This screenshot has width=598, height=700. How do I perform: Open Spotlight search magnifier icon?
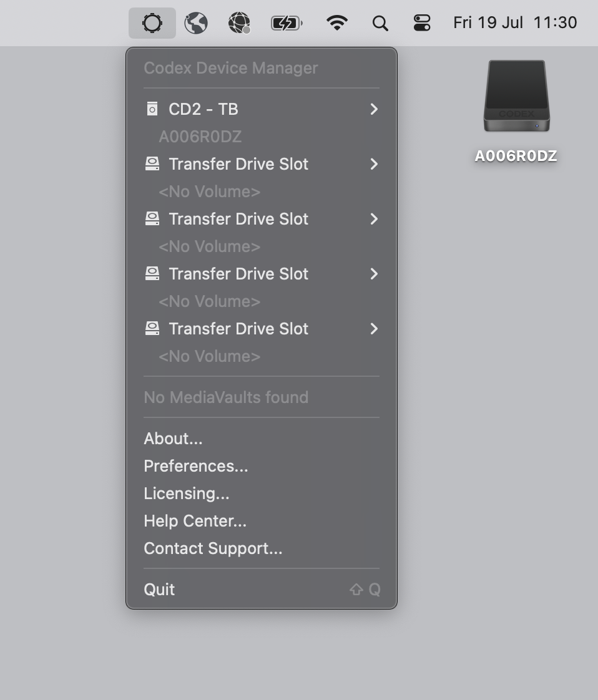coord(380,23)
